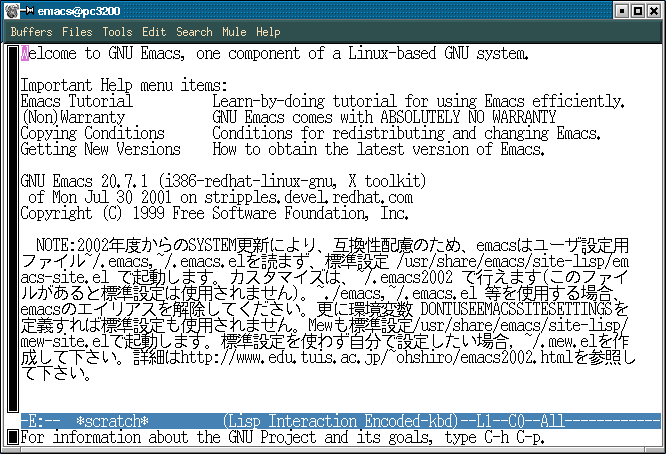Click the window menu icon in title bar
Image resolution: width=666 pixels, height=454 pixels.
12,11
